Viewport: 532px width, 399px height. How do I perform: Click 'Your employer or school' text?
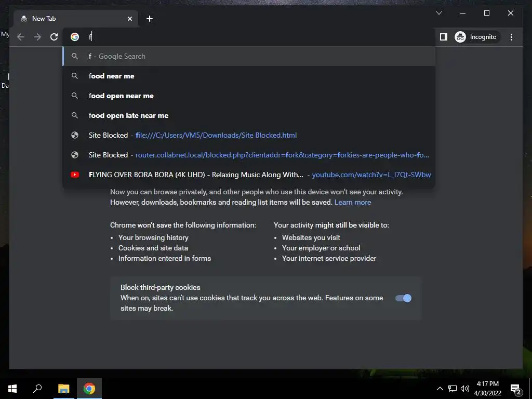[x=321, y=248]
